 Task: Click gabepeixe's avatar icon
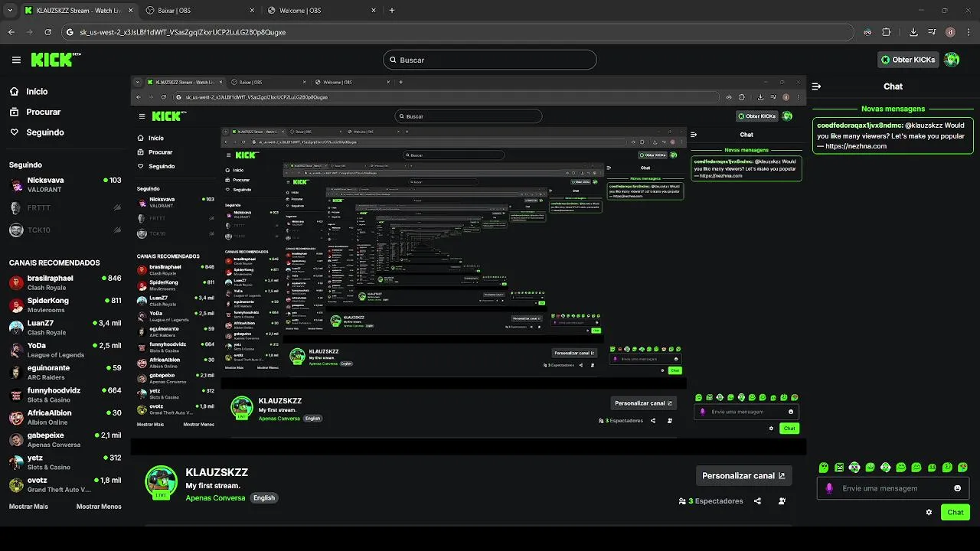pos(16,439)
